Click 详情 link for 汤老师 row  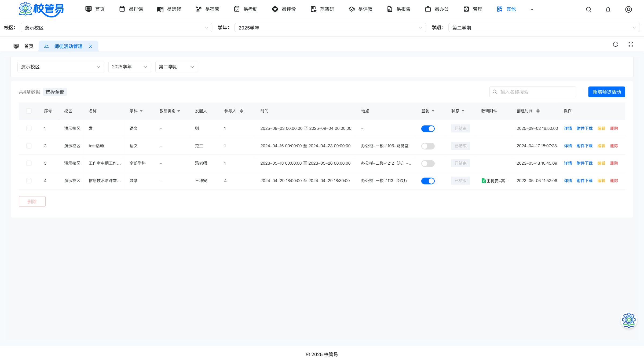[x=568, y=163]
